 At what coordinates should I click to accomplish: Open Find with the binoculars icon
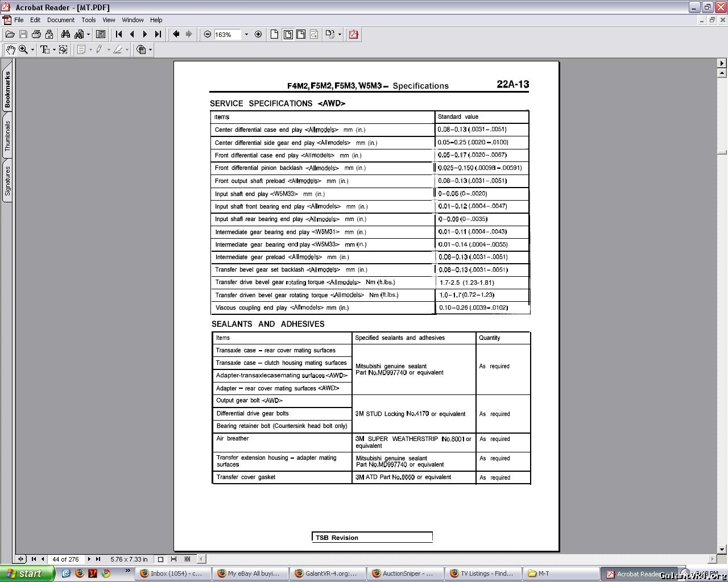[x=66, y=35]
